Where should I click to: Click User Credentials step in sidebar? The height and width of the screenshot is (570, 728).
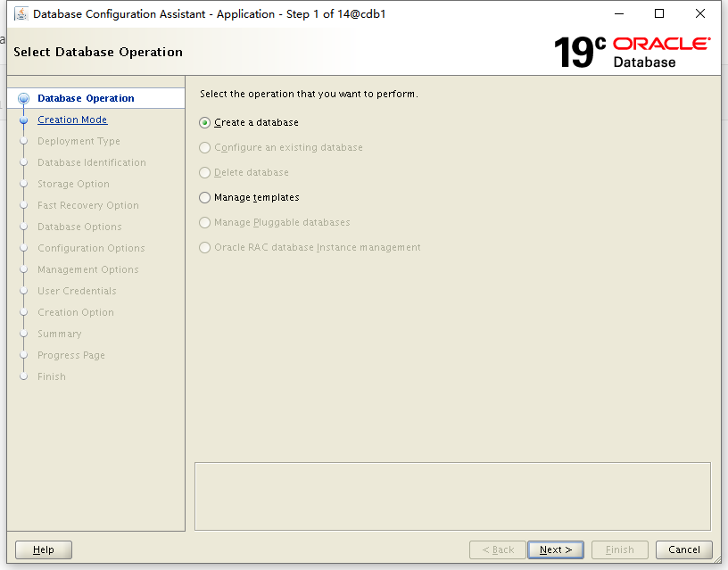(77, 291)
